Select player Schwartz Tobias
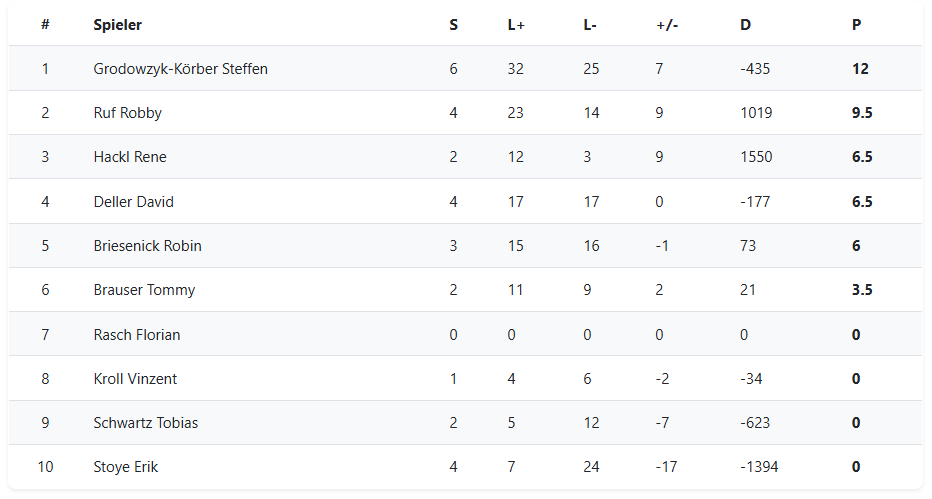Viewport: 932px width, 499px height. click(146, 423)
